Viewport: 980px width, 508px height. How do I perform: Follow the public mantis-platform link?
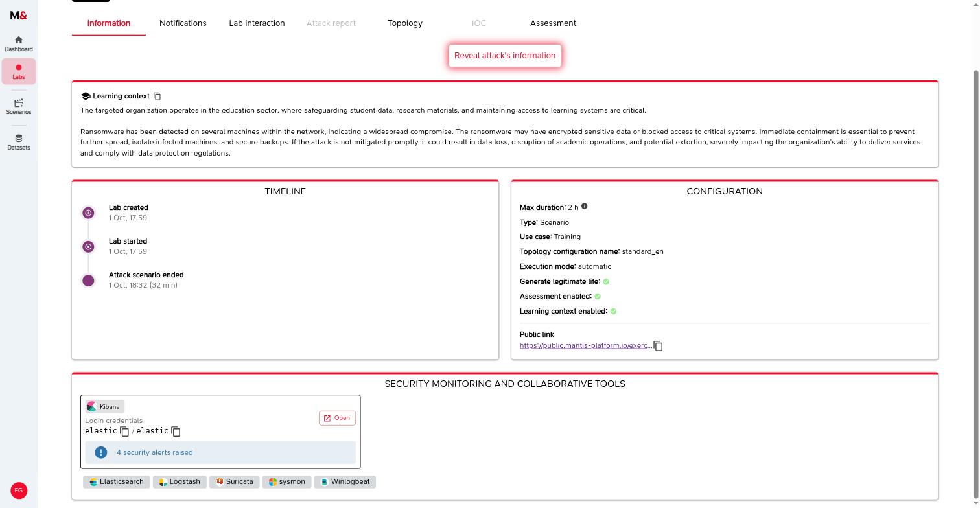pos(586,346)
